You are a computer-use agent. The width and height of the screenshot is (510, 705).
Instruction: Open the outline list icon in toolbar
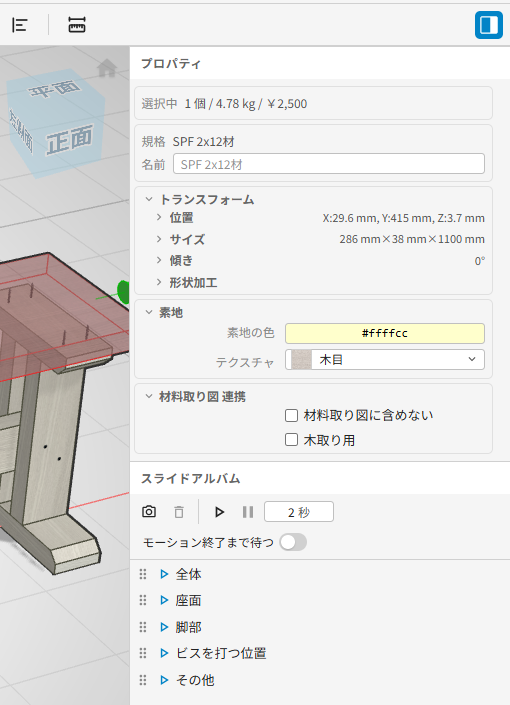point(20,25)
